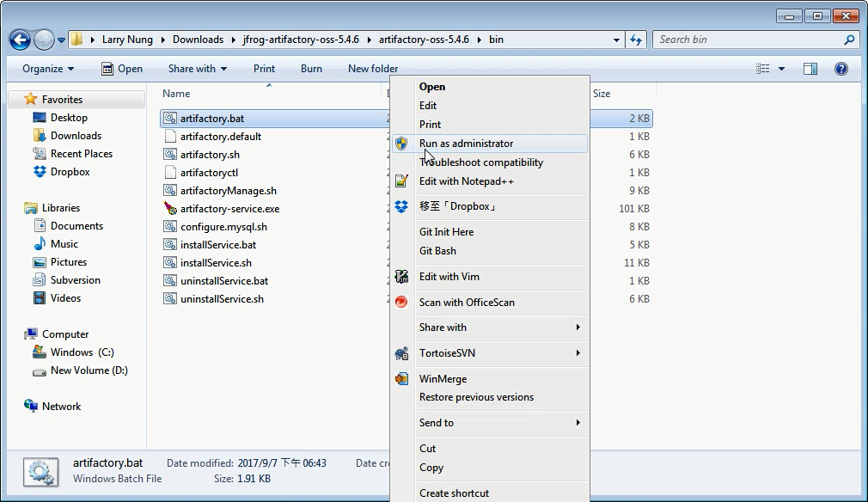Screen dimensions: 868x502
Task: Choose Print in the context menu
Action: 490,125
